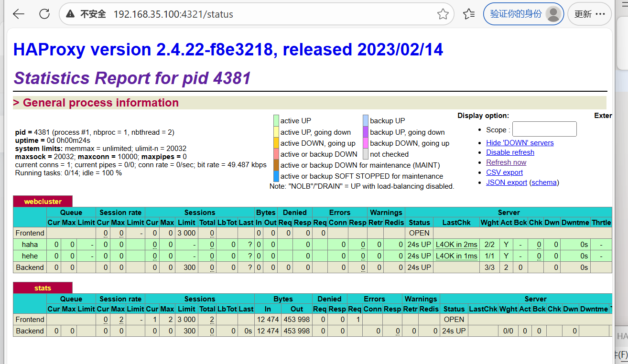Click the 3/3 weight value of webcluster Backend

tap(489, 268)
